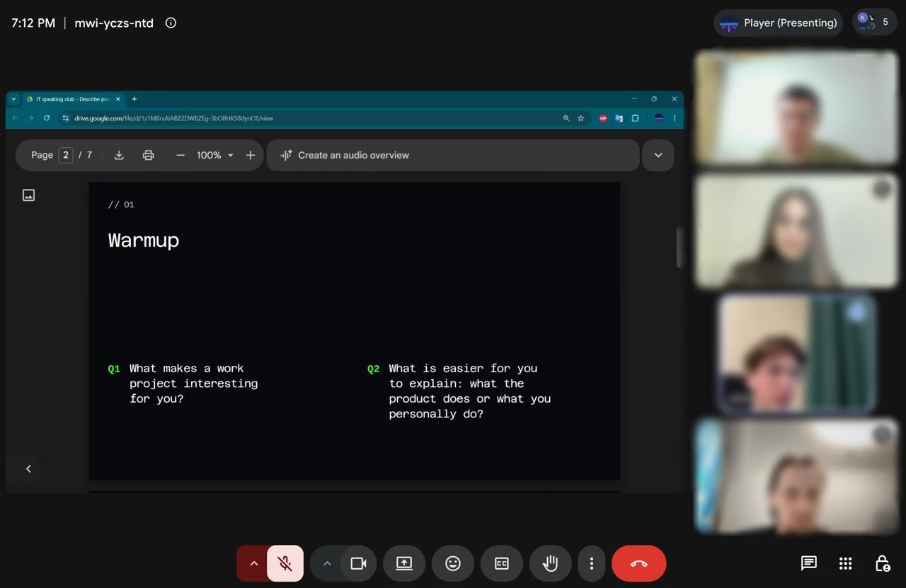906x588 pixels.
Task: Show meeting details info icon
Action: (171, 23)
